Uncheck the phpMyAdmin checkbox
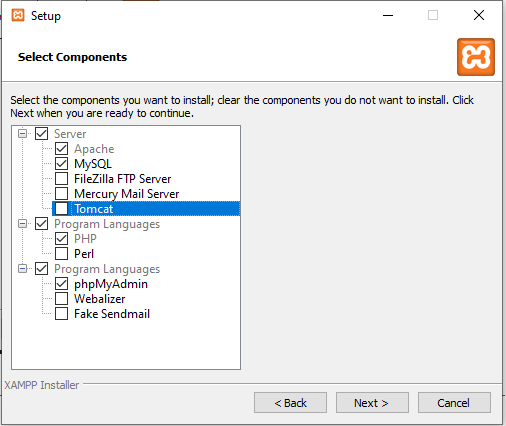The height and width of the screenshot is (426, 506). (62, 284)
